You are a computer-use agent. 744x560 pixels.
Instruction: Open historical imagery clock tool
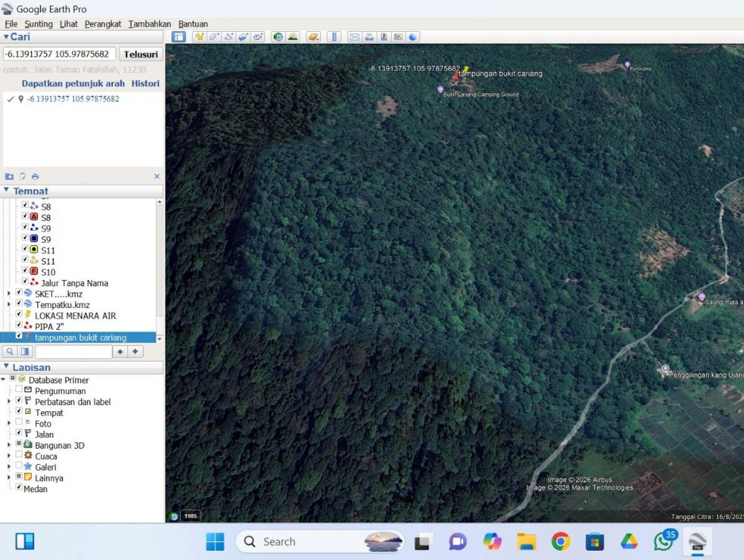pyautogui.click(x=278, y=37)
